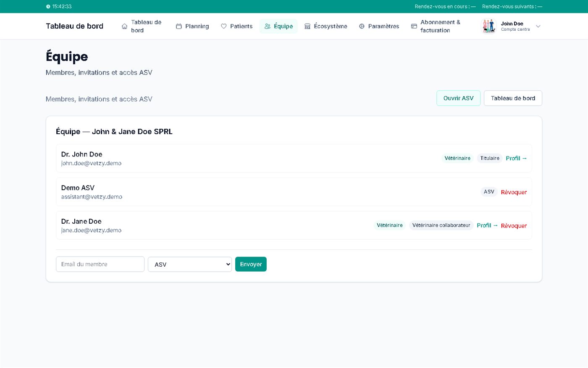Open the Planning nav item
This screenshot has width=588, height=368.
pos(192,26)
